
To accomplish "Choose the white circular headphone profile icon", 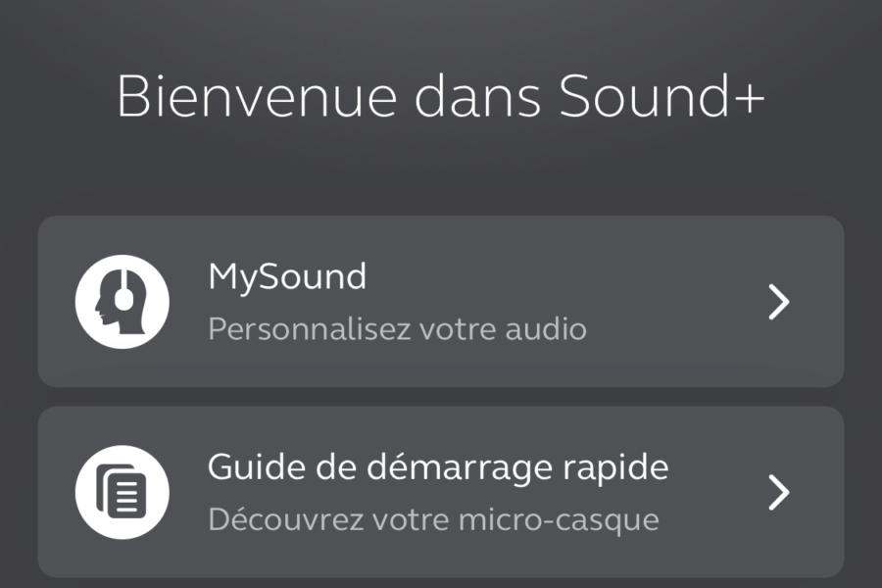I will click(x=122, y=302).
